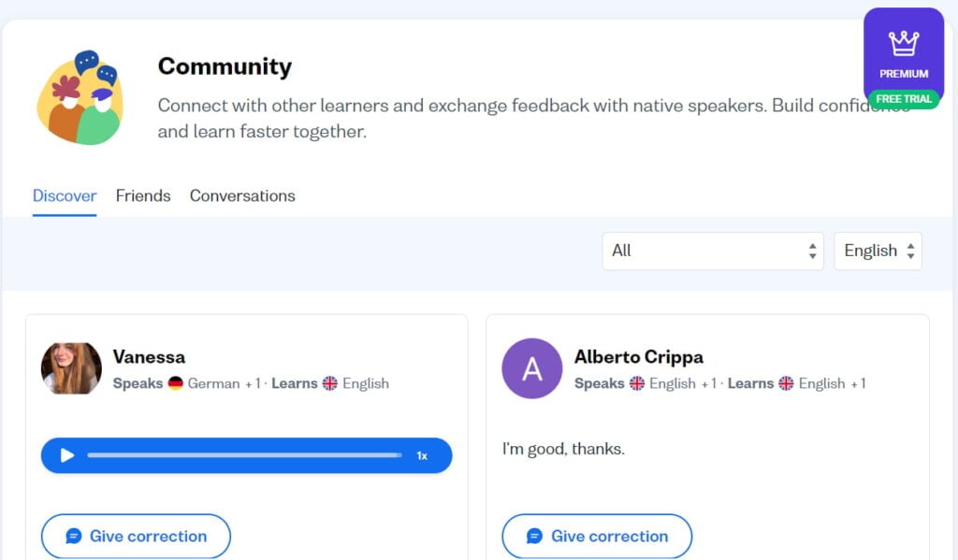Open the Conversations tab
Image resolution: width=958 pixels, height=560 pixels.
point(241,195)
